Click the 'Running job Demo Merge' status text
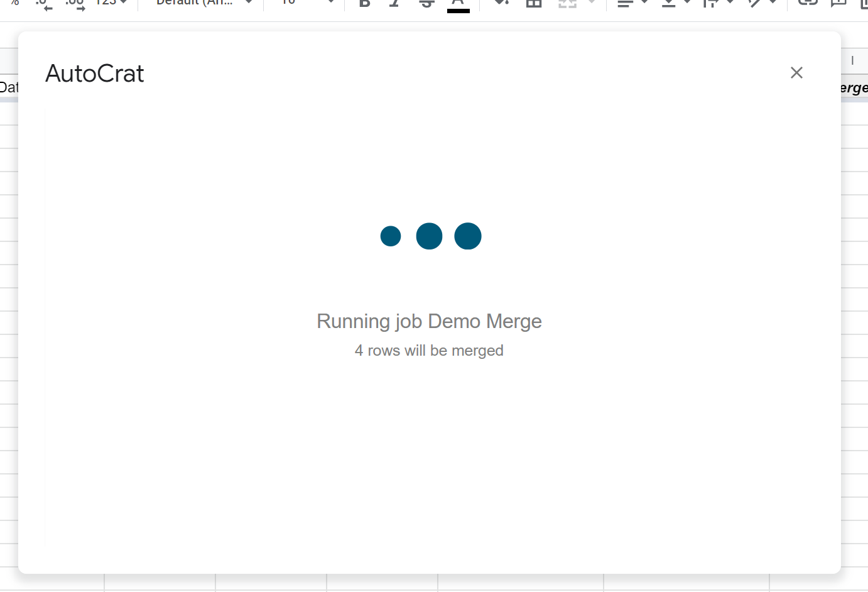This screenshot has height=592, width=868. coord(429,321)
